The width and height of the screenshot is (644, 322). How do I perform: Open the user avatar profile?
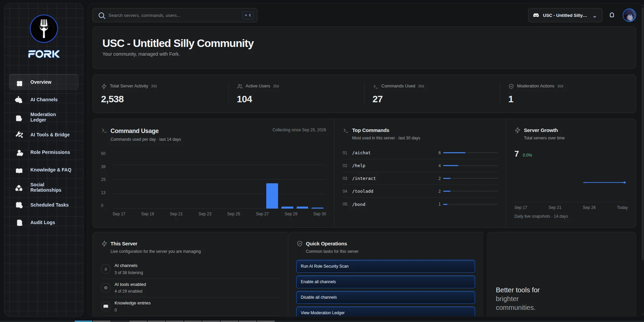click(x=629, y=15)
